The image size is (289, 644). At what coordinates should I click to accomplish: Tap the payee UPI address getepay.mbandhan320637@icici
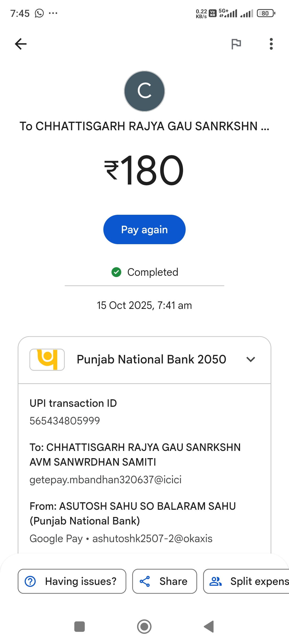tap(105, 480)
